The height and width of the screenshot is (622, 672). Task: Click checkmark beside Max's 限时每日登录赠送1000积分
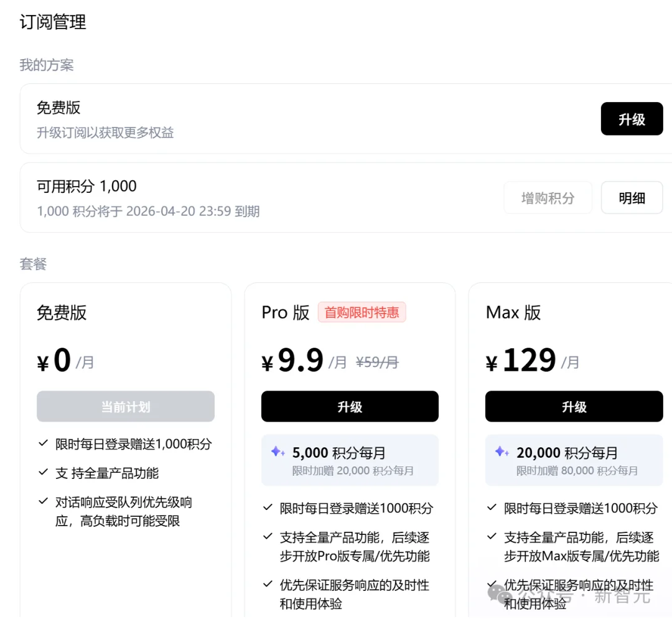point(490,508)
